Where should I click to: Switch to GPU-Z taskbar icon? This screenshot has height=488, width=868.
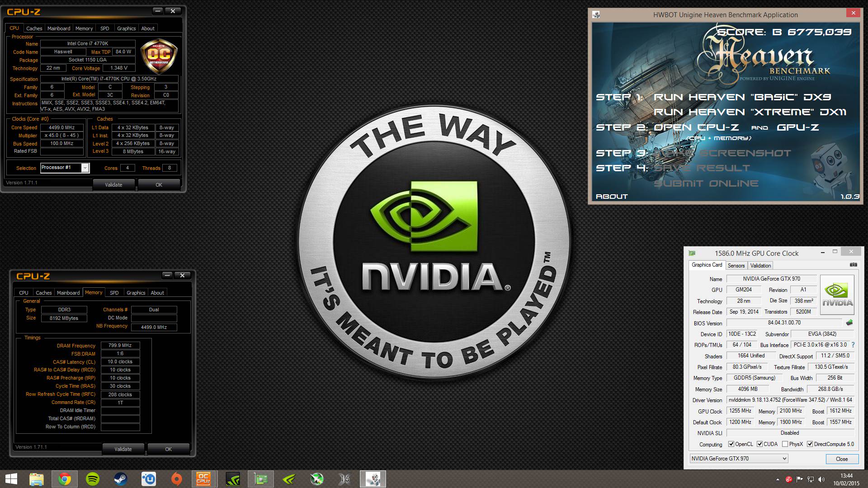(261, 479)
